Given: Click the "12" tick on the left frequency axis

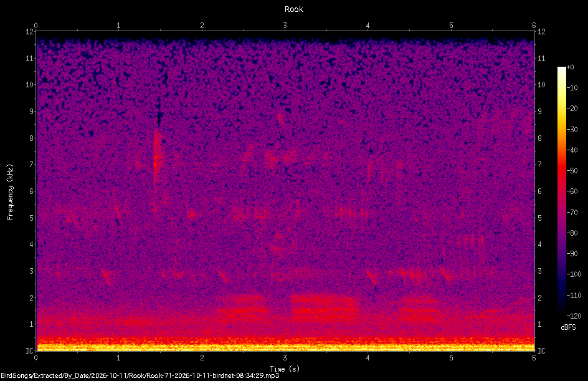Looking at the screenshot, I should [x=30, y=32].
